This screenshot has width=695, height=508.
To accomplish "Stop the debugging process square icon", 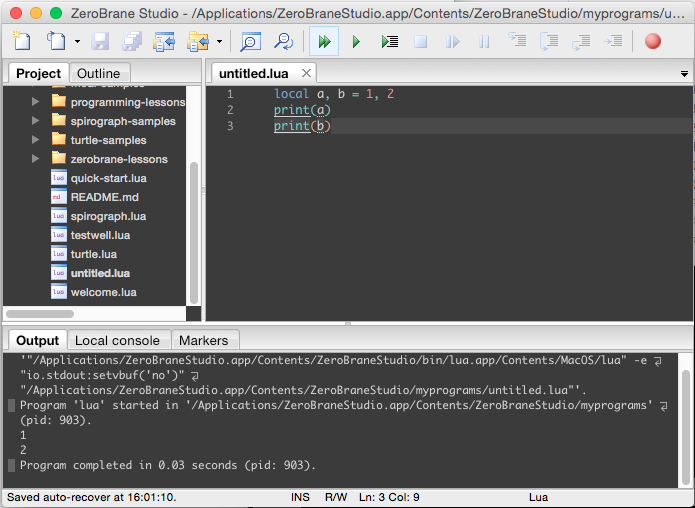I will (421, 42).
